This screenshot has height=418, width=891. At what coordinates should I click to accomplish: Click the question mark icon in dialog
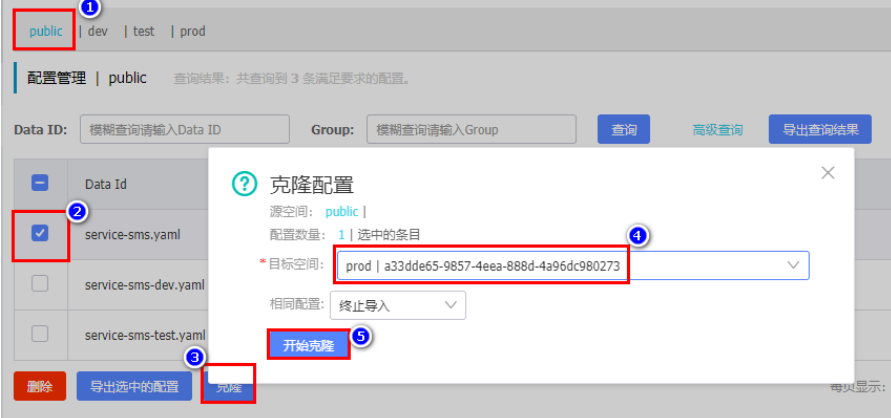point(245,183)
